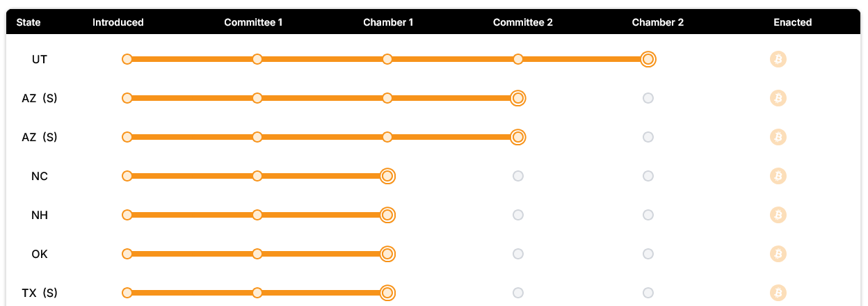Viewport: 868px width, 306px height.
Task: Click the Bitcoin Enacted icon in NH row
Action: click(778, 216)
